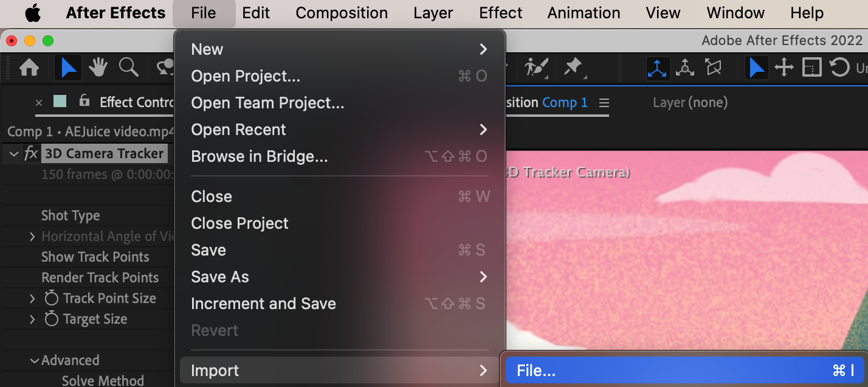868x387 pixels.
Task: Toggle the Target Size stopwatch
Action: point(52,319)
